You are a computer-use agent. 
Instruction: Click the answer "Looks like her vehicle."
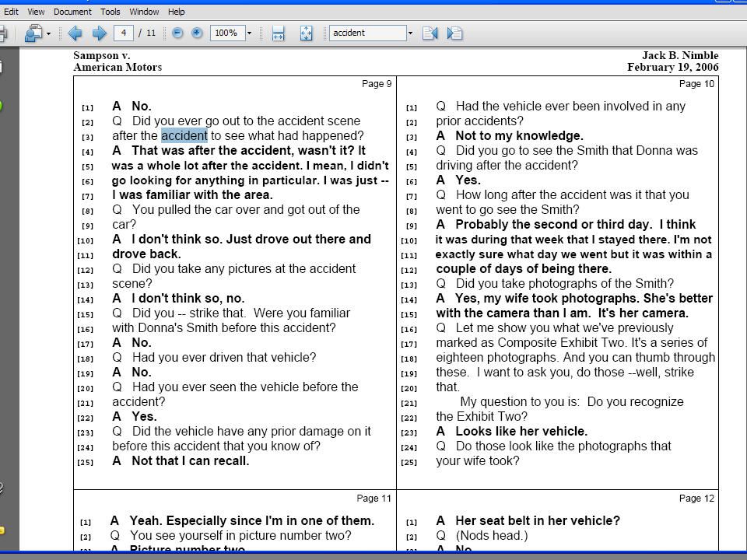pos(521,431)
